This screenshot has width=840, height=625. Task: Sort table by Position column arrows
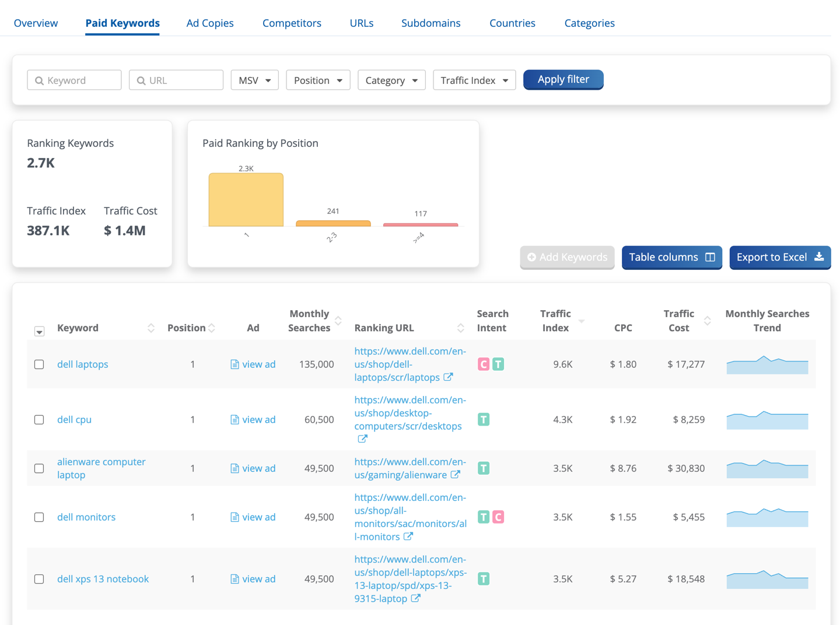[x=212, y=328]
